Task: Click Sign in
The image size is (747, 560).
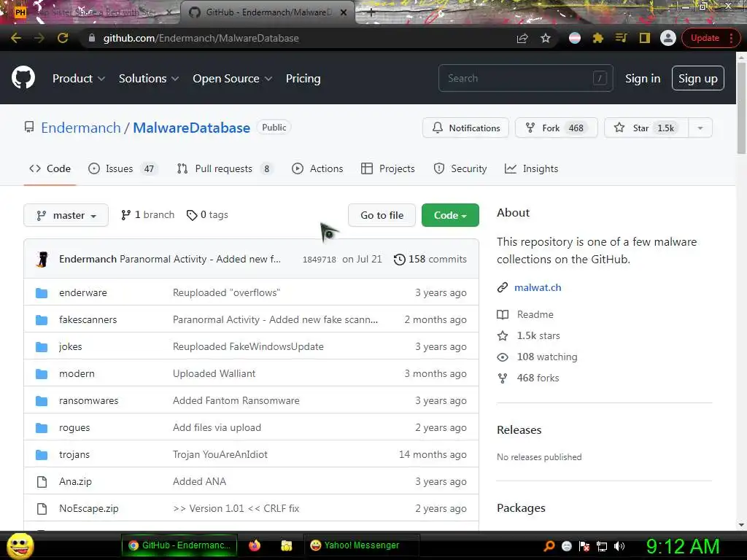Action: click(x=643, y=79)
